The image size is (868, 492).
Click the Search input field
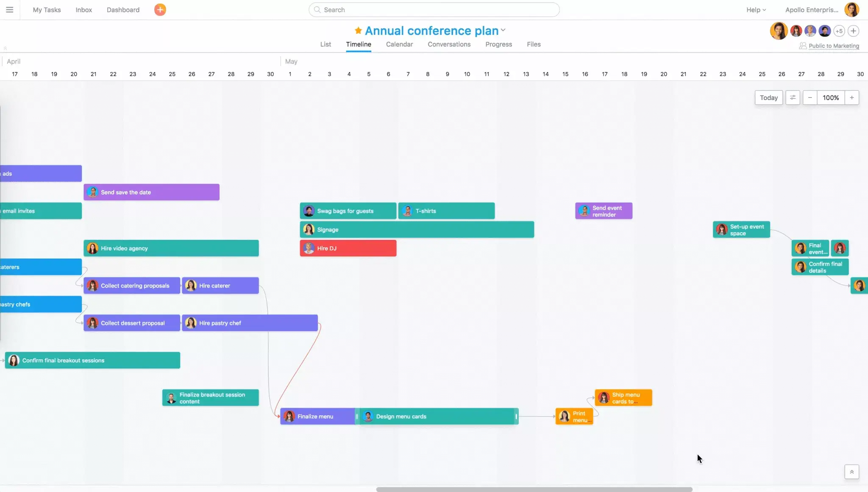click(434, 10)
